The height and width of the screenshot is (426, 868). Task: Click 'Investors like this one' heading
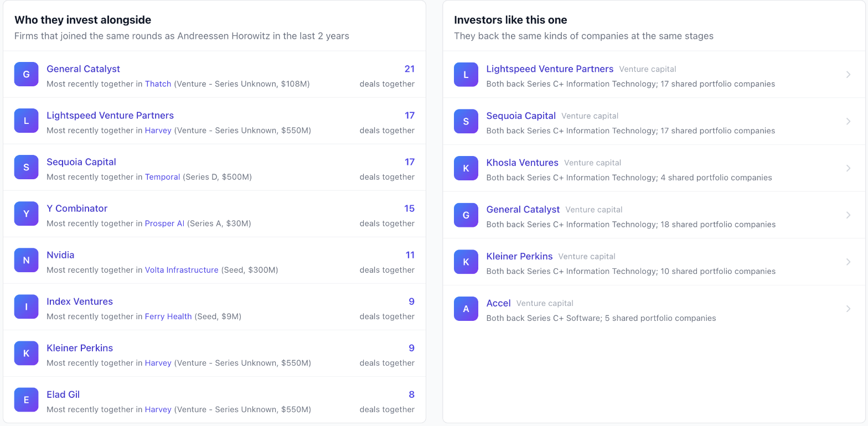(510, 20)
